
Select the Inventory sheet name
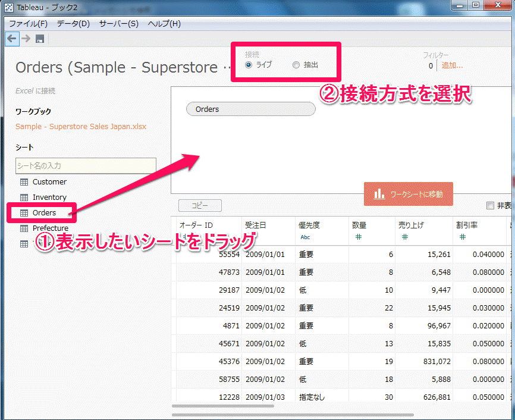click(49, 197)
